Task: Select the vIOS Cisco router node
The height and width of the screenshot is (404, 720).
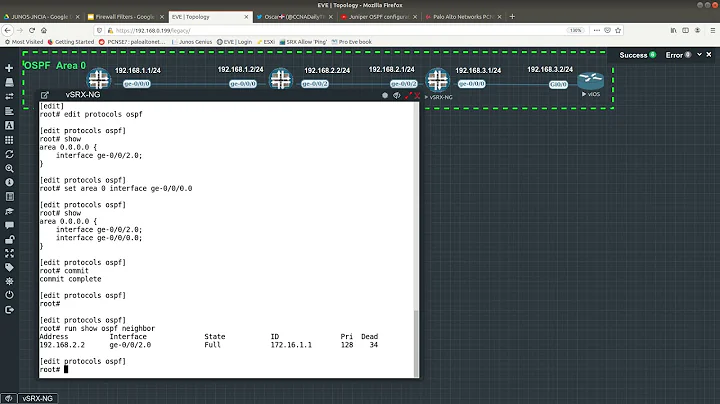Action: [x=591, y=80]
